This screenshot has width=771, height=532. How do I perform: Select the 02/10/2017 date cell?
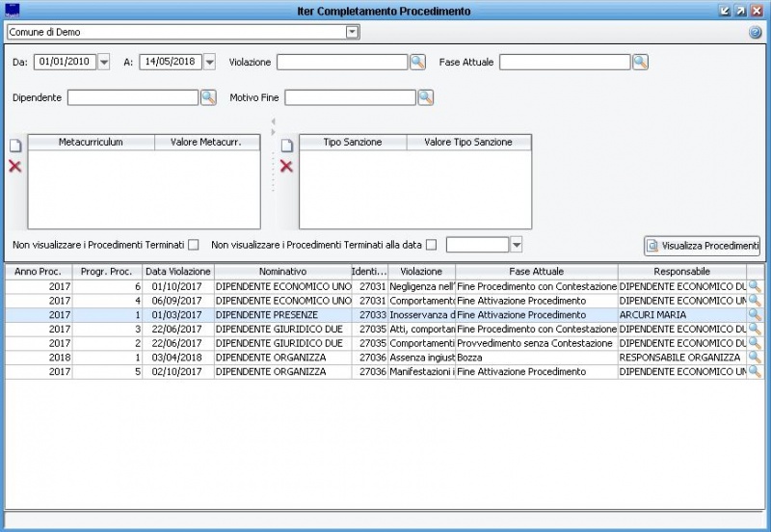[177, 372]
